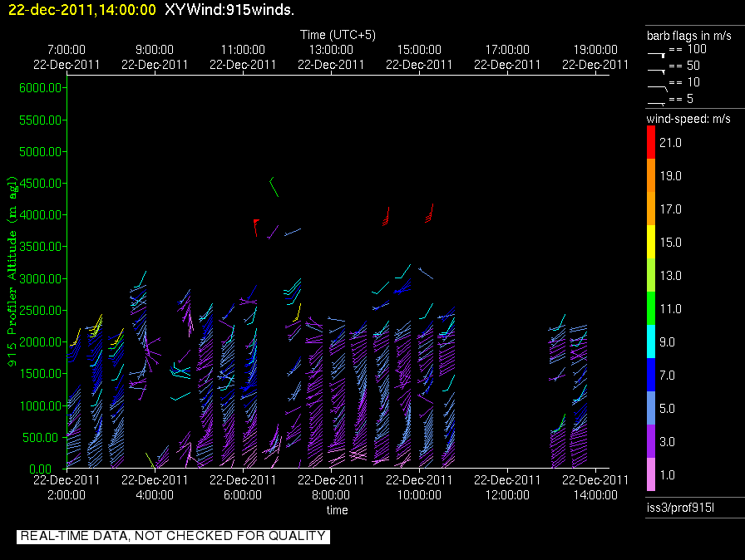
Task: Click the 9:00:00 top time axis label
Action: click(155, 50)
